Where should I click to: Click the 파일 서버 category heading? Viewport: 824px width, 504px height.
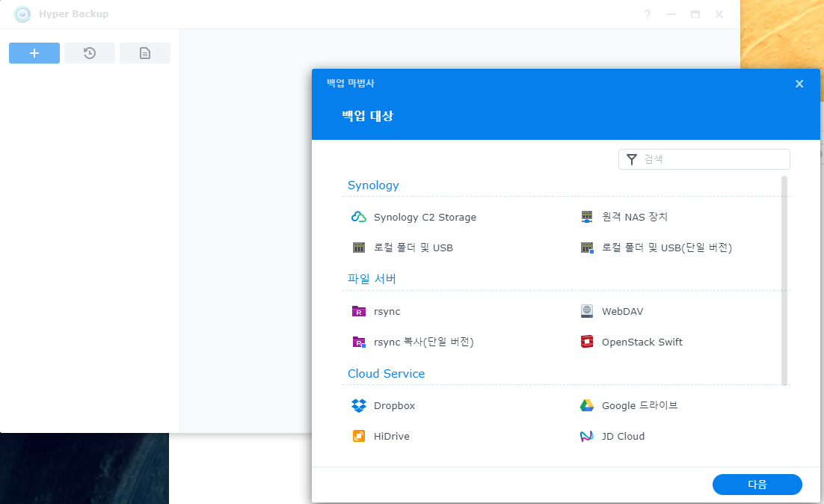372,279
